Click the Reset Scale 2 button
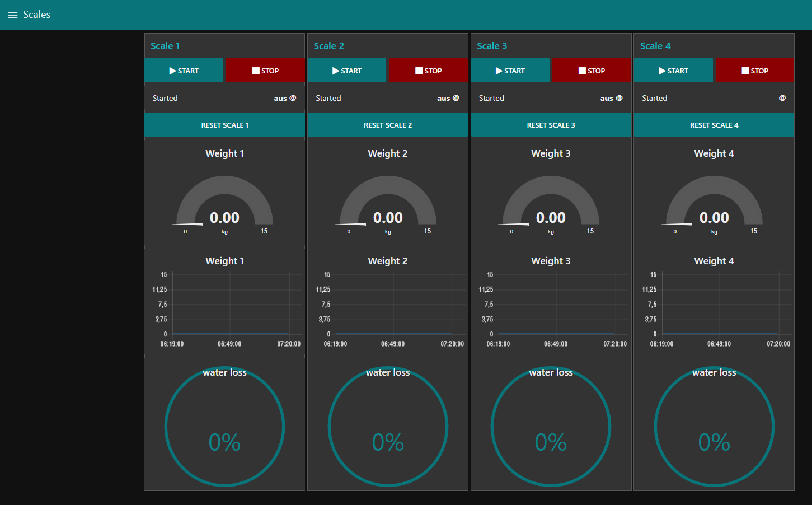Viewport: 812px width, 505px height. pos(388,125)
